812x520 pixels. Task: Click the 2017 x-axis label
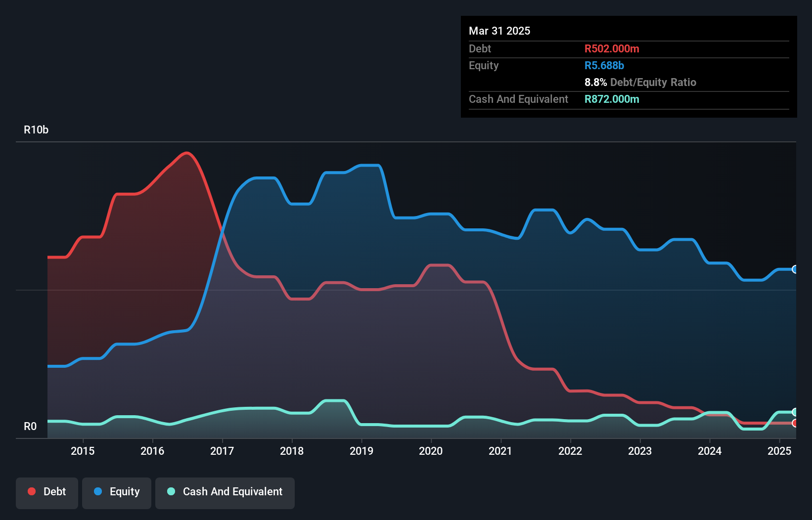(222, 451)
